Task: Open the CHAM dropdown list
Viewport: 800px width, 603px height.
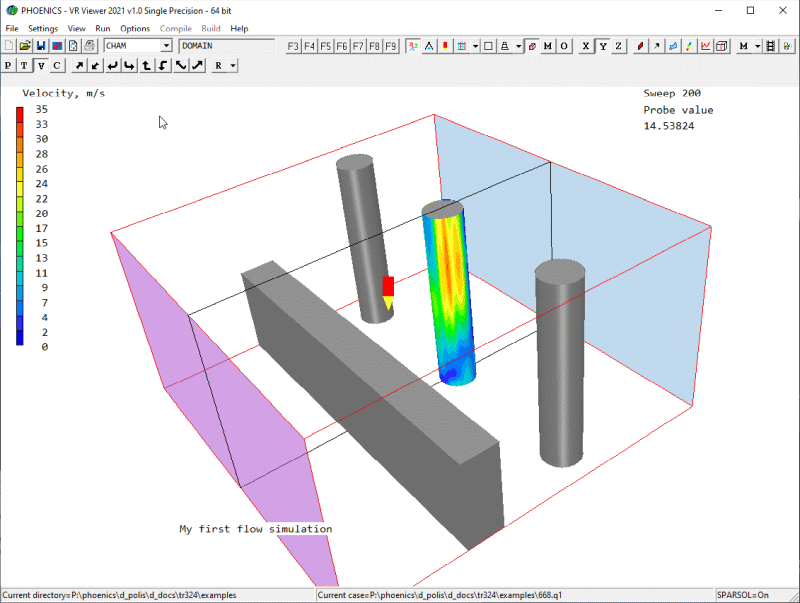Action: [166, 46]
